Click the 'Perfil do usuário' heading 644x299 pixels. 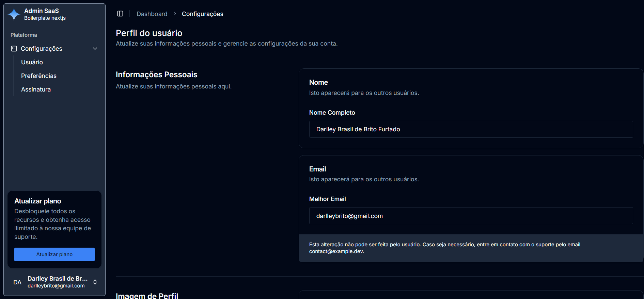coord(149,33)
